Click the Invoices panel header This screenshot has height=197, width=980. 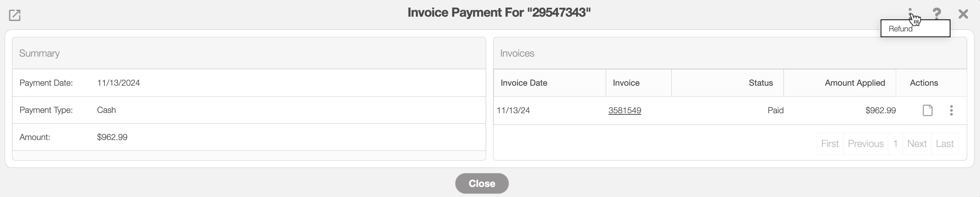(x=517, y=54)
